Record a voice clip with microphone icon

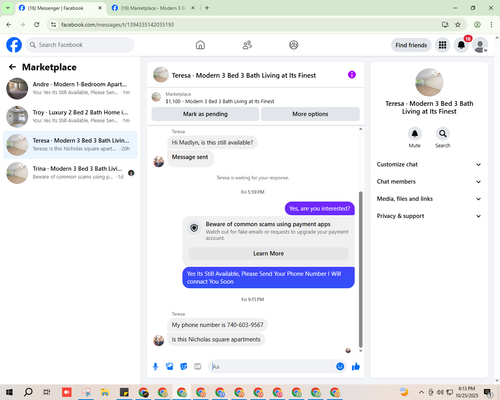point(155,367)
